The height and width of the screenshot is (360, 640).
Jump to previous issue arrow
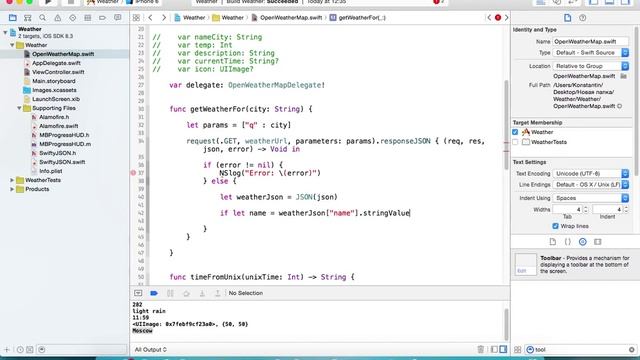click(x=489, y=18)
